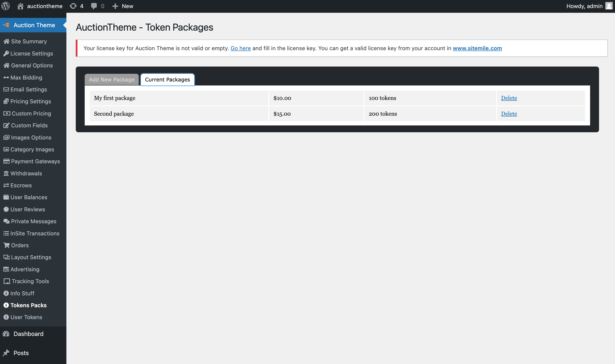Click the User Reviews badge icon

[x=6, y=209]
